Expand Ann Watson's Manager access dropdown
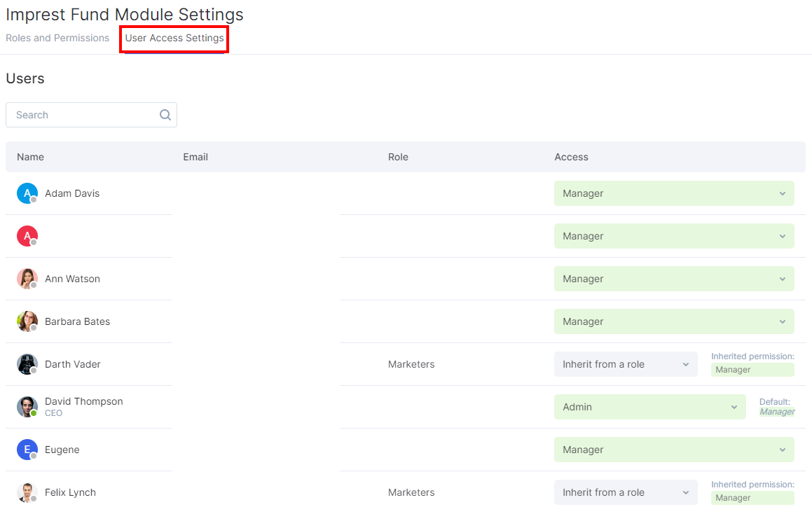The height and width of the screenshot is (507, 812). (673, 279)
